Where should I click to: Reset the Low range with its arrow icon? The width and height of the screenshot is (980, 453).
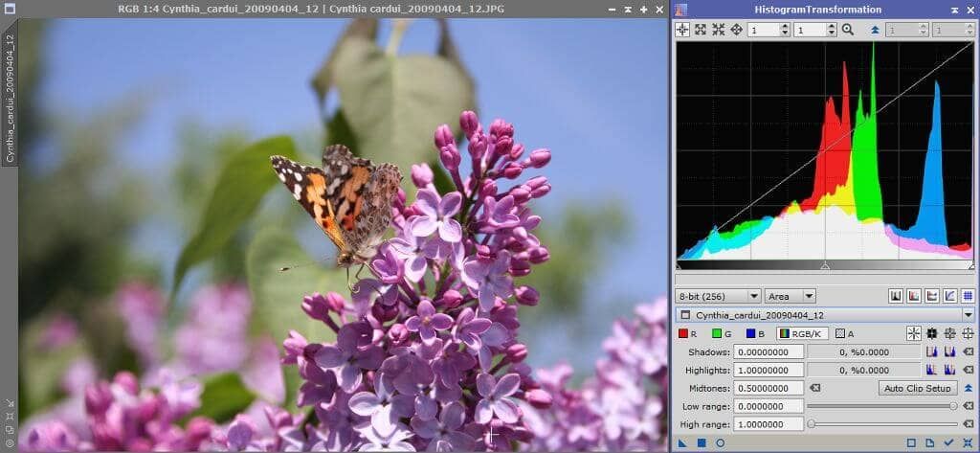pos(969,406)
